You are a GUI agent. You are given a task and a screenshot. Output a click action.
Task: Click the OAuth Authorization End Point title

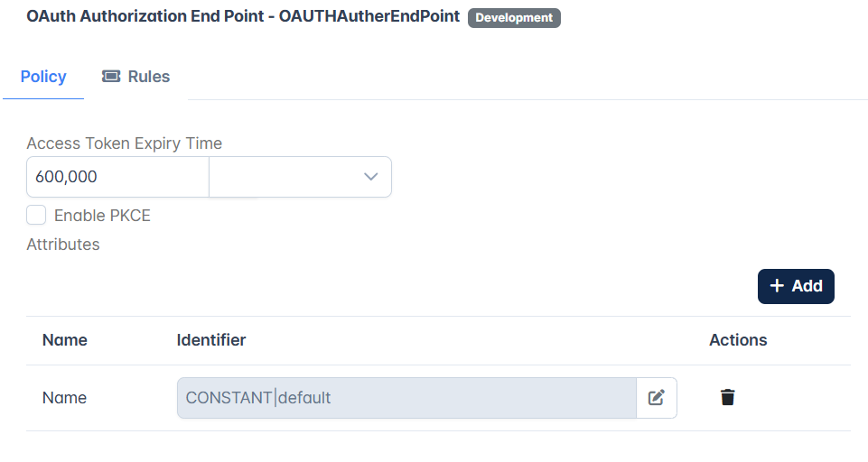point(243,16)
